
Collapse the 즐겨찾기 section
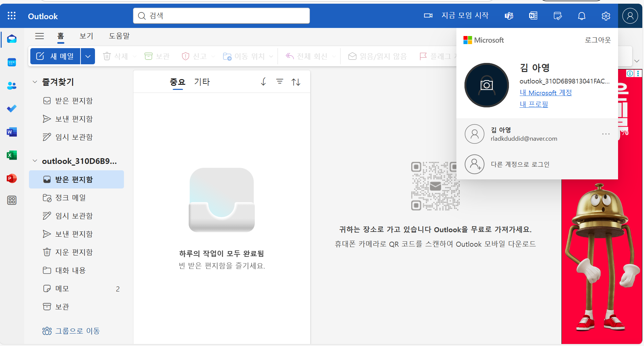pyautogui.click(x=35, y=82)
